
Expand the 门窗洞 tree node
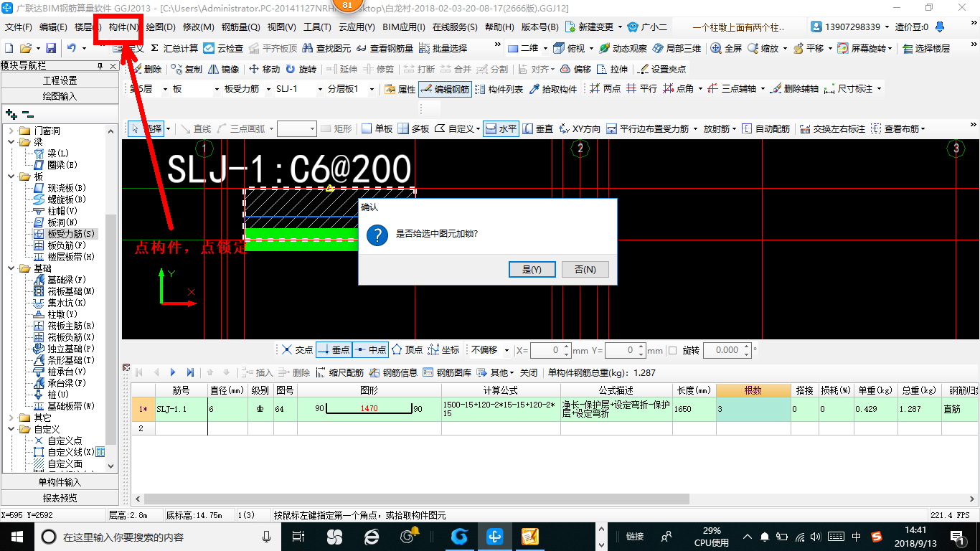[x=11, y=131]
